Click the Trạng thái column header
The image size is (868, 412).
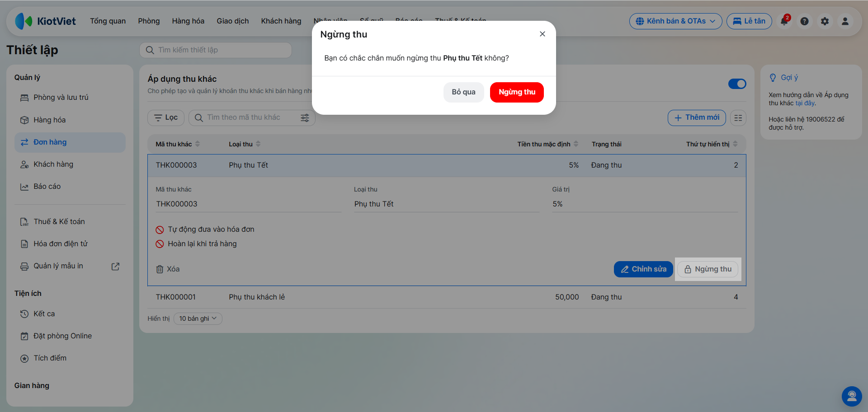[606, 144]
